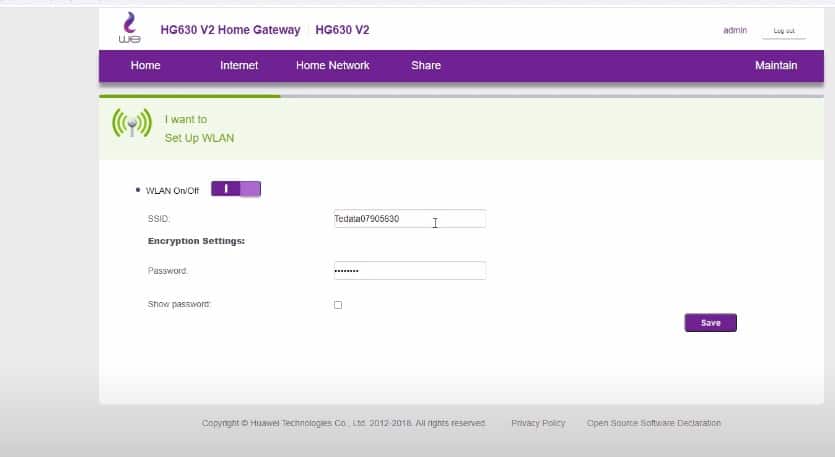Open the Privacy Policy link
Screen dimensions: 835x457
tap(538, 423)
